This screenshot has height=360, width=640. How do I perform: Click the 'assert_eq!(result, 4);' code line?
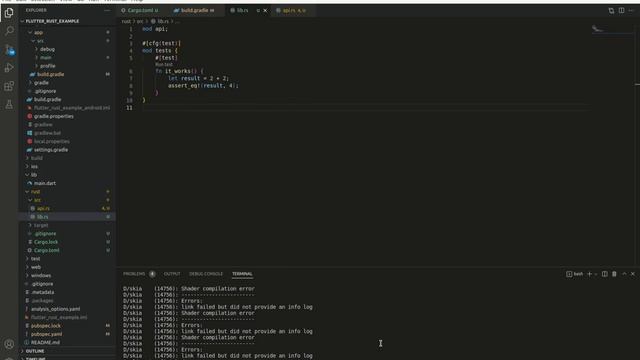(203, 86)
